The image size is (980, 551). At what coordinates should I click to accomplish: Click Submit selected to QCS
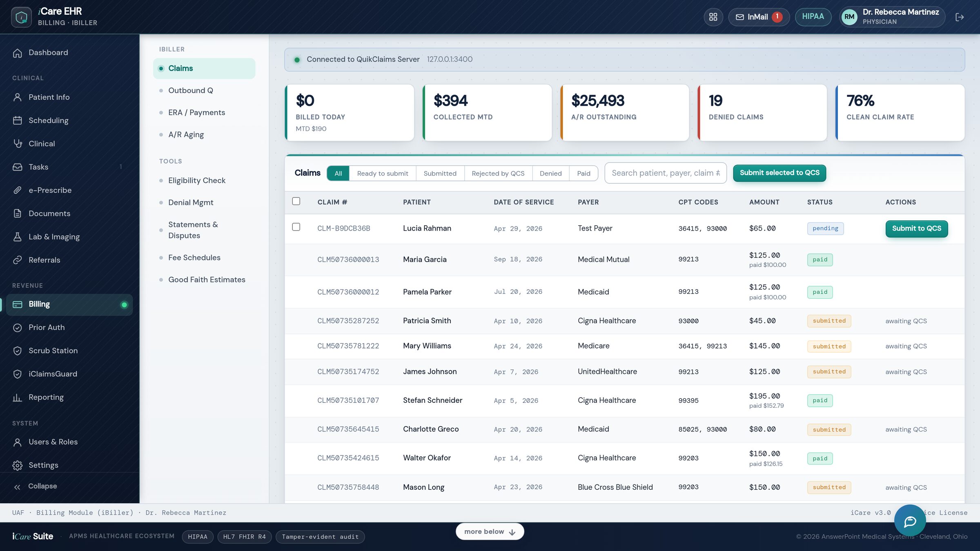(x=779, y=173)
